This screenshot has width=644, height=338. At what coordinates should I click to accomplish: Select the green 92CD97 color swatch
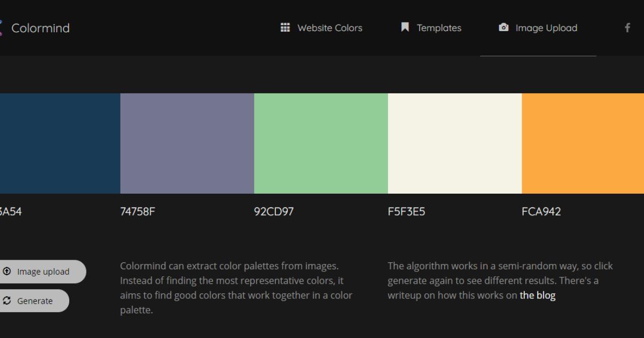coord(320,143)
